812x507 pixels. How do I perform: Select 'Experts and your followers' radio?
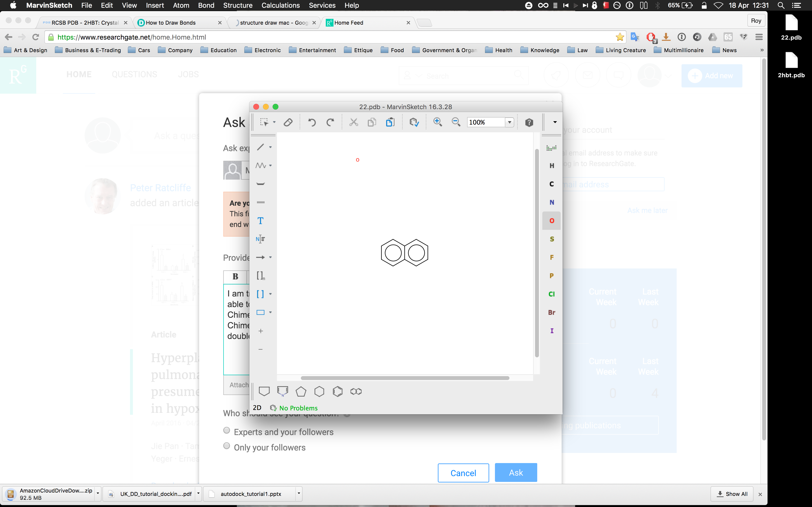pyautogui.click(x=227, y=430)
